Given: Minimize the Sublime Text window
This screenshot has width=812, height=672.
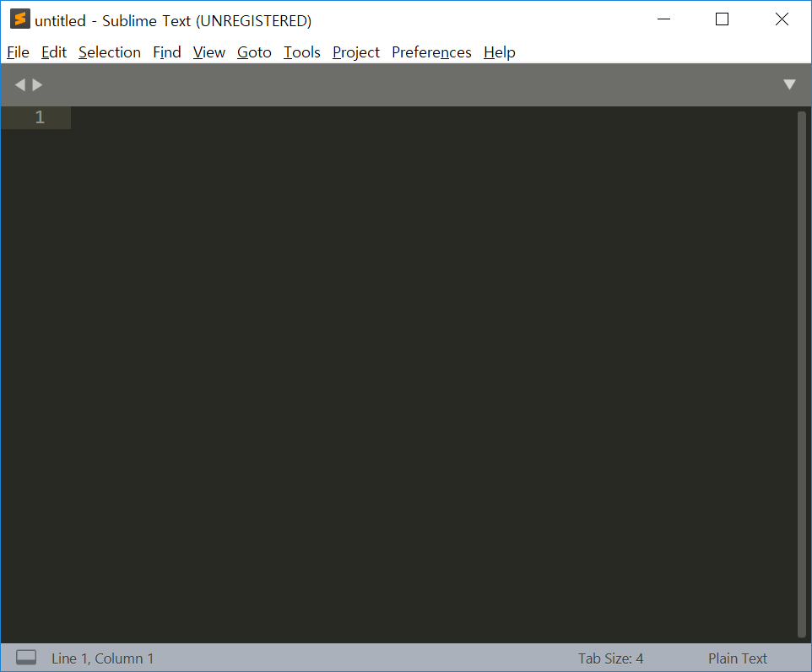Looking at the screenshot, I should [x=664, y=19].
